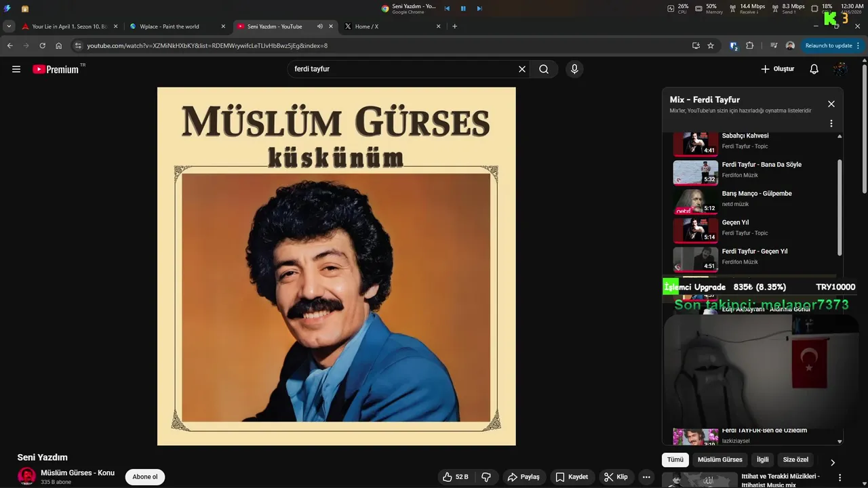Start voice search with microphone
Image resolution: width=868 pixels, height=488 pixels.
click(574, 69)
